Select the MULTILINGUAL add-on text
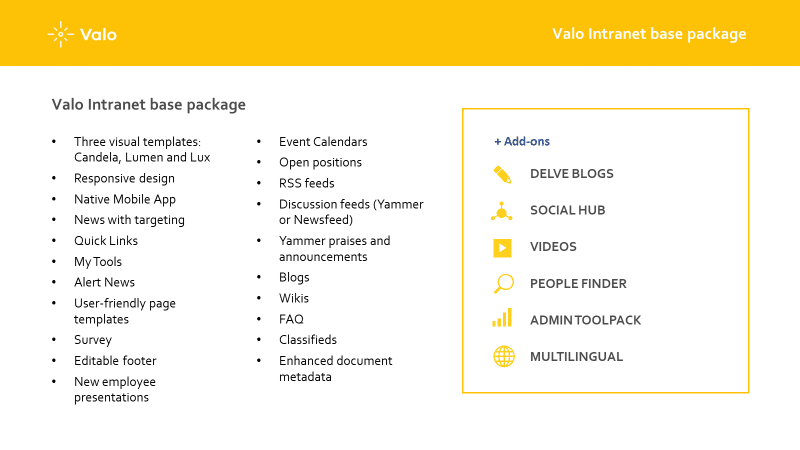Screen dimensions: 800x450 [x=577, y=357]
